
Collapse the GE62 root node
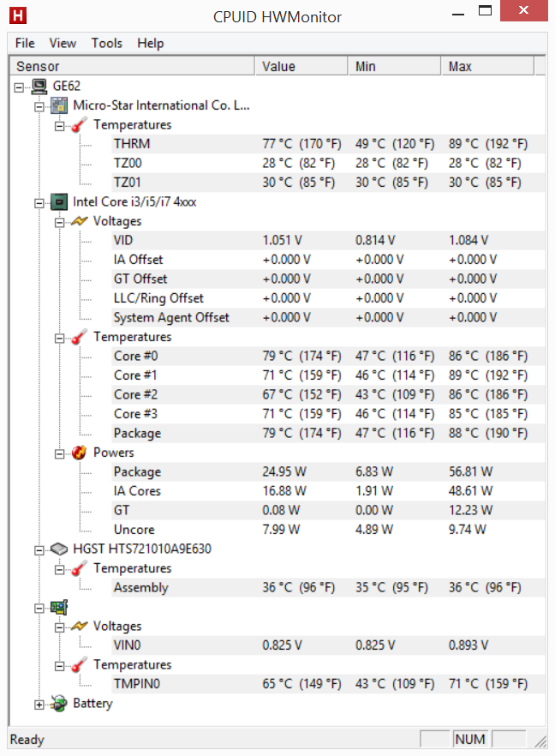point(19,87)
